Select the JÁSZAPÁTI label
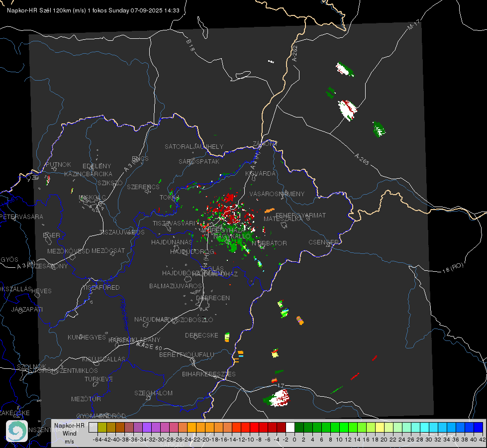The image size is (487, 448). pos(27,309)
